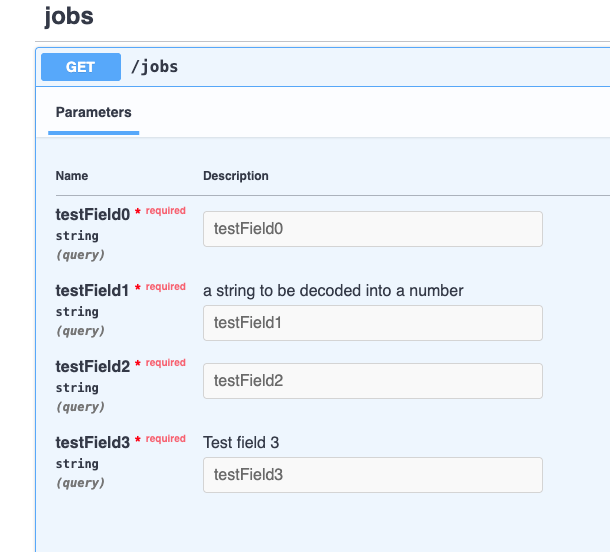Place cursor in testField3 input

(x=372, y=475)
